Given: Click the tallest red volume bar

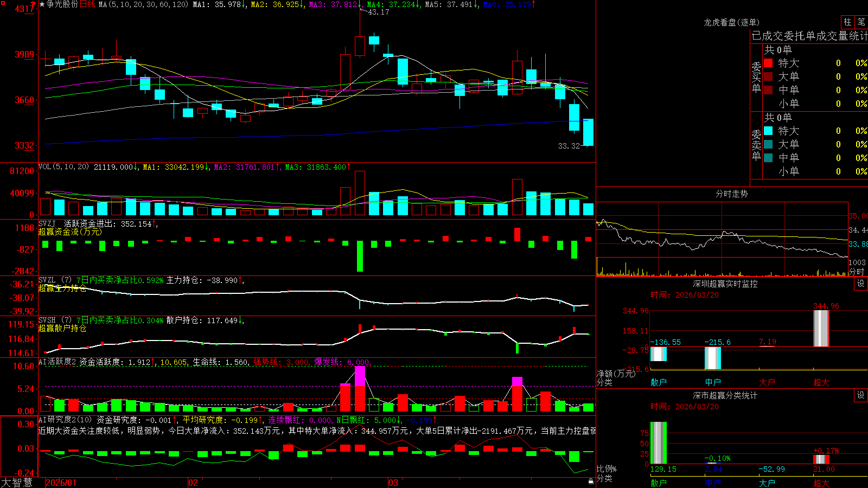Looking at the screenshot, I should click(360, 193).
